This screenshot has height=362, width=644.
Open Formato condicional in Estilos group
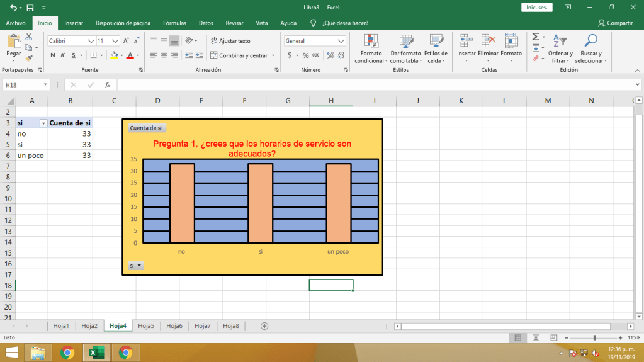pos(371,48)
